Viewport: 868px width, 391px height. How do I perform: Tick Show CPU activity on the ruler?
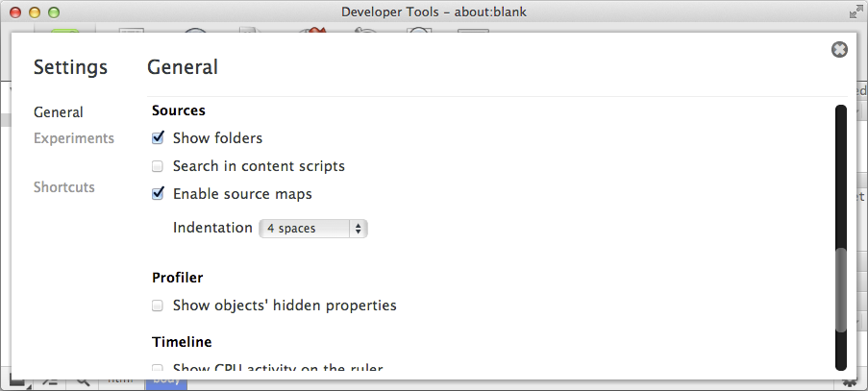tap(159, 368)
